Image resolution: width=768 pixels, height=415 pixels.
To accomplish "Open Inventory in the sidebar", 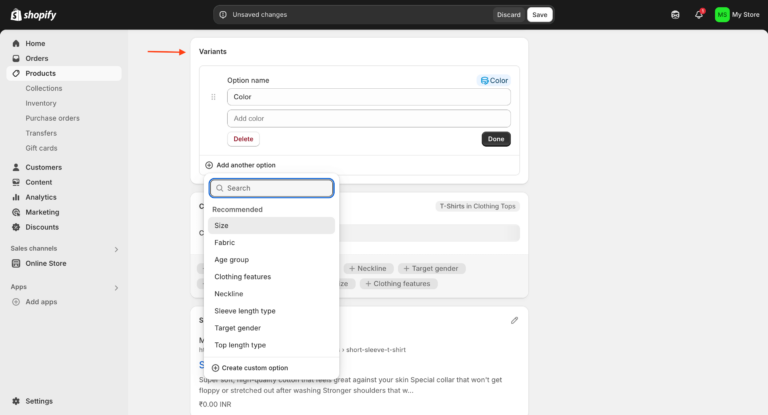I will click(41, 103).
